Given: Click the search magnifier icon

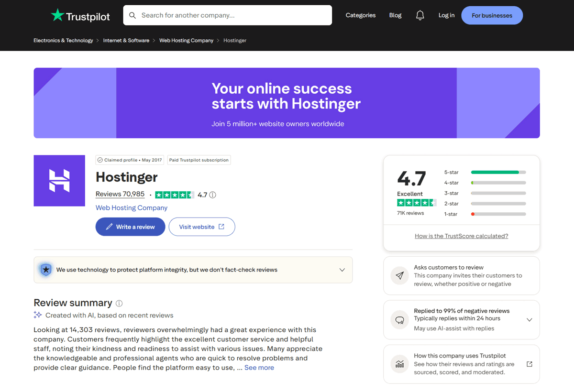Looking at the screenshot, I should click(132, 15).
